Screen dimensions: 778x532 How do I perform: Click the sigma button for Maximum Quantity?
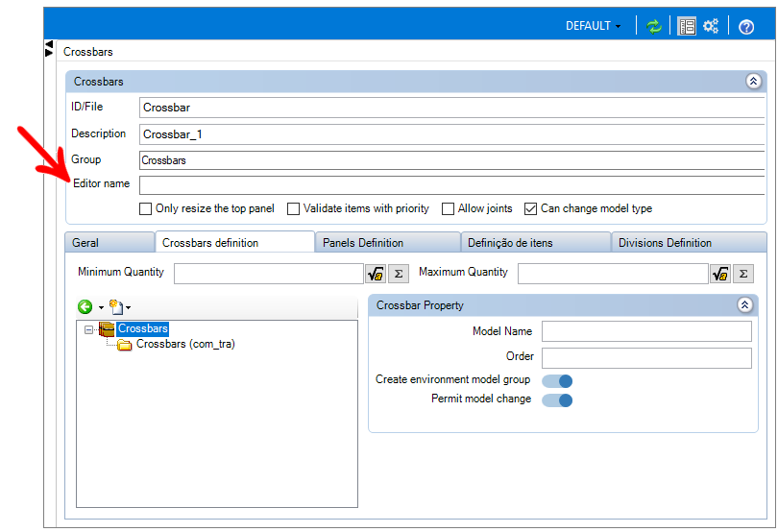[x=743, y=274]
